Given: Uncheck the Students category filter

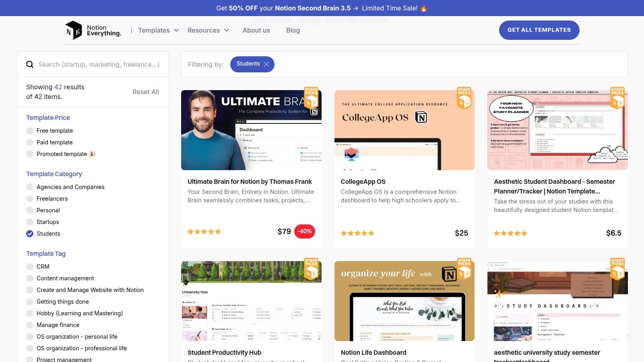Looking at the screenshot, I should pos(30,234).
